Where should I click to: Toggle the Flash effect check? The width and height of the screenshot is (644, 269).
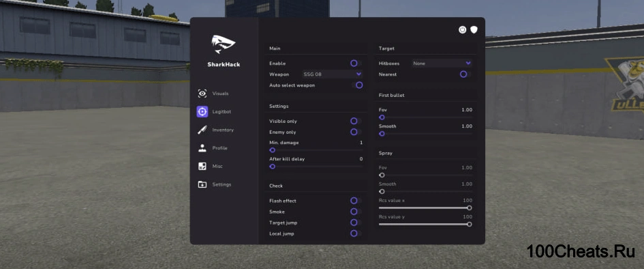[x=356, y=201]
